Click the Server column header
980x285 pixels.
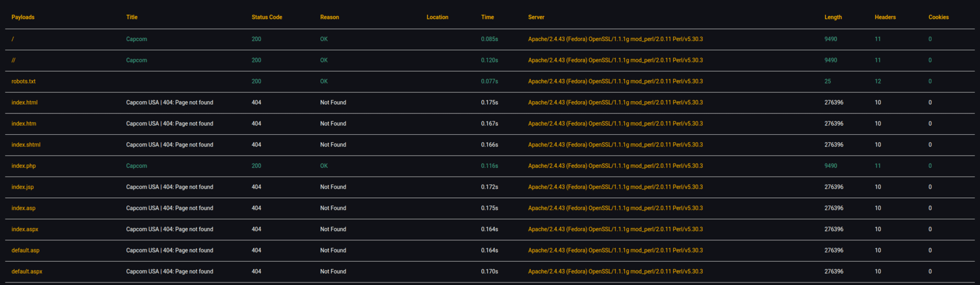point(536,17)
